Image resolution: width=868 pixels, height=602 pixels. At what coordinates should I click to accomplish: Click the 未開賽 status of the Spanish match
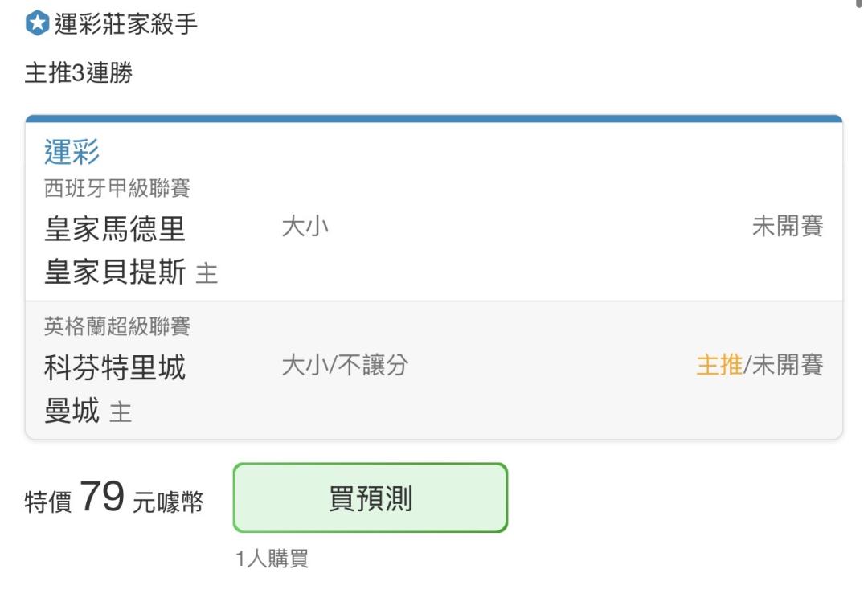(x=787, y=227)
